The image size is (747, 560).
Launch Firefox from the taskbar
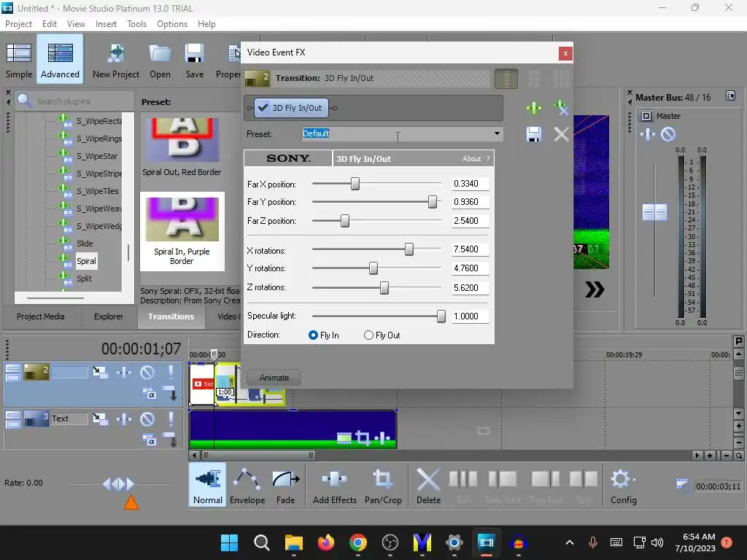pos(326,542)
